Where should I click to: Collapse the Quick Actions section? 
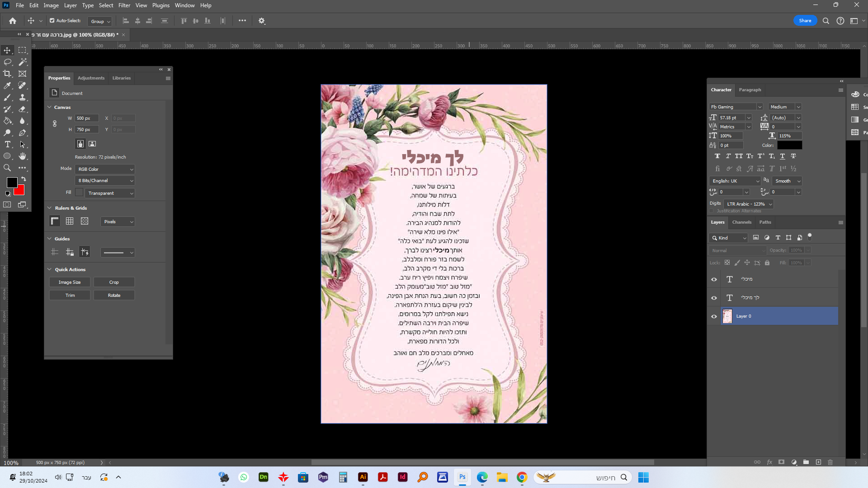click(50, 270)
